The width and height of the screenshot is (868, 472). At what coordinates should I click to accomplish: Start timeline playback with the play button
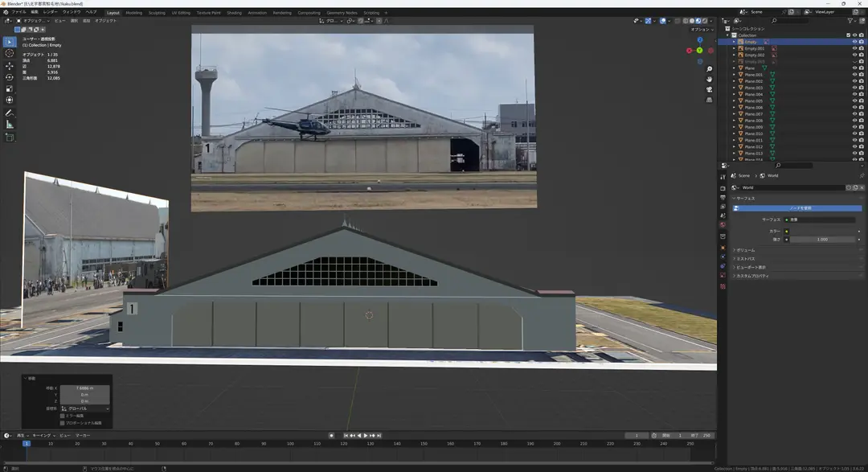[x=366, y=436]
